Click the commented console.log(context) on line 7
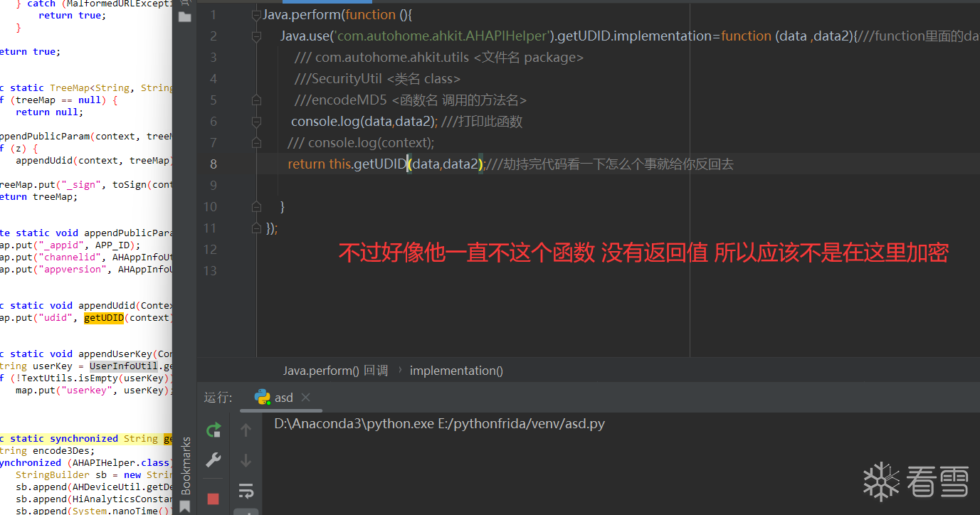The width and height of the screenshot is (980, 515). pyautogui.click(x=361, y=143)
